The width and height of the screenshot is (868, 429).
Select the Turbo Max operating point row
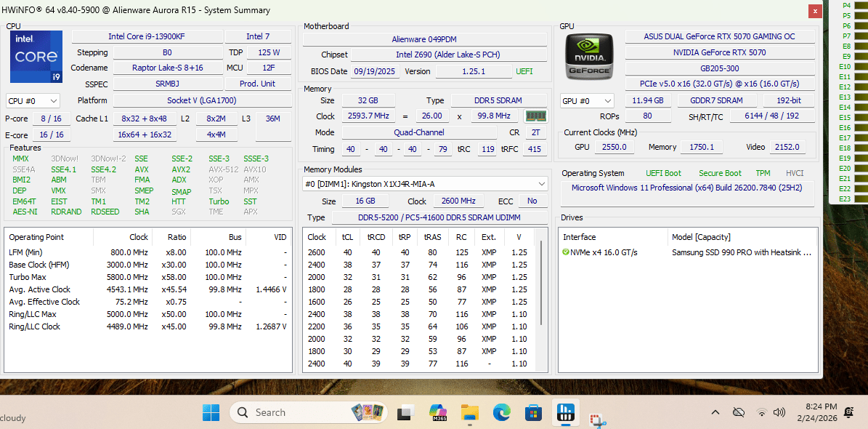click(x=147, y=277)
